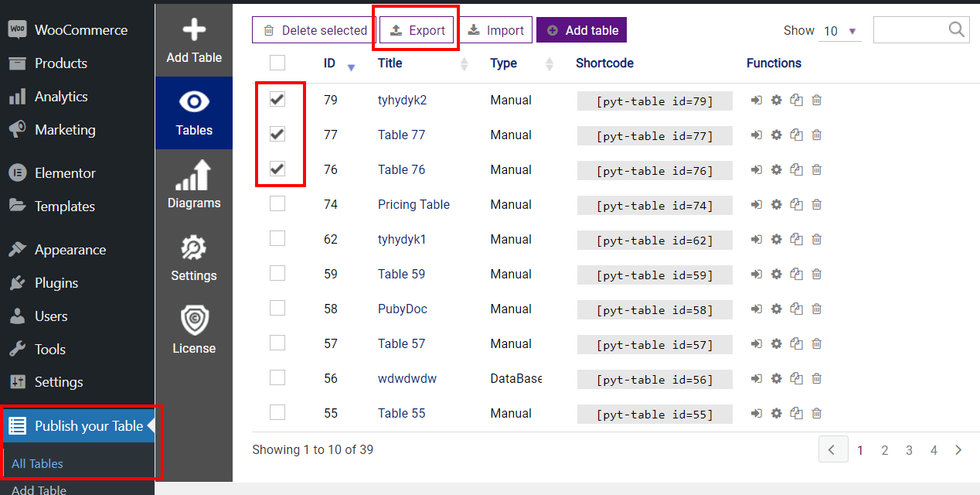
Task: Click Add table to create a new table
Action: [x=581, y=29]
